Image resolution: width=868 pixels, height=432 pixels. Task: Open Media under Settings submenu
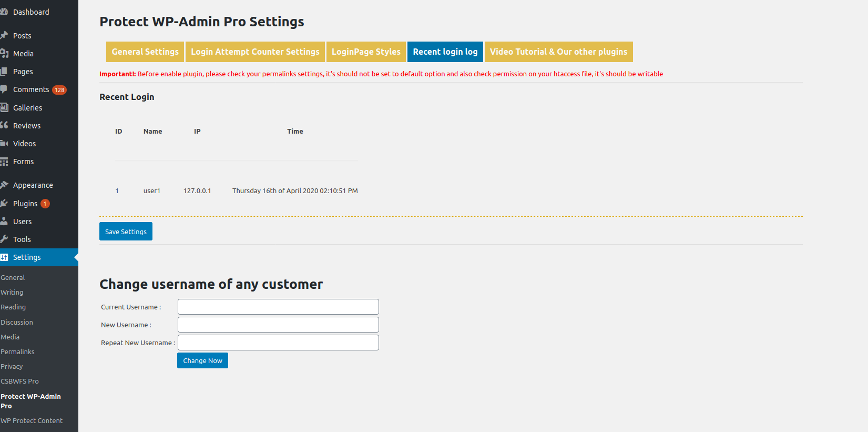10,337
